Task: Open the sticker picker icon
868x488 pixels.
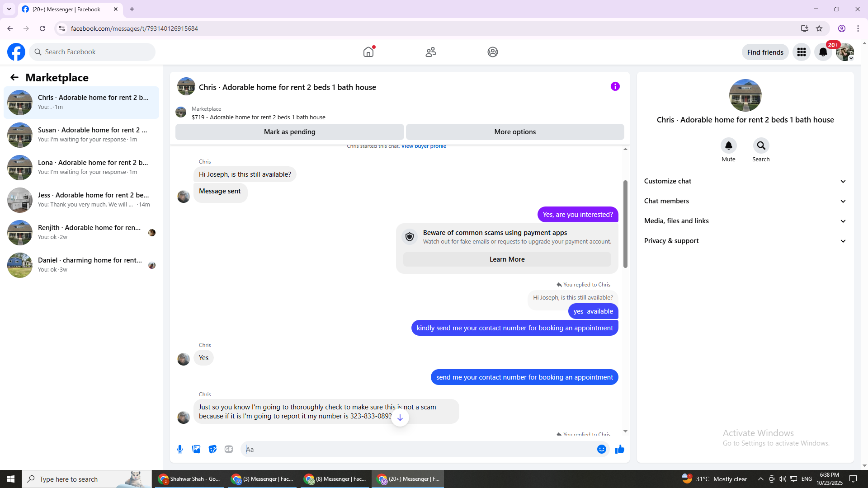Action: pos(212,449)
